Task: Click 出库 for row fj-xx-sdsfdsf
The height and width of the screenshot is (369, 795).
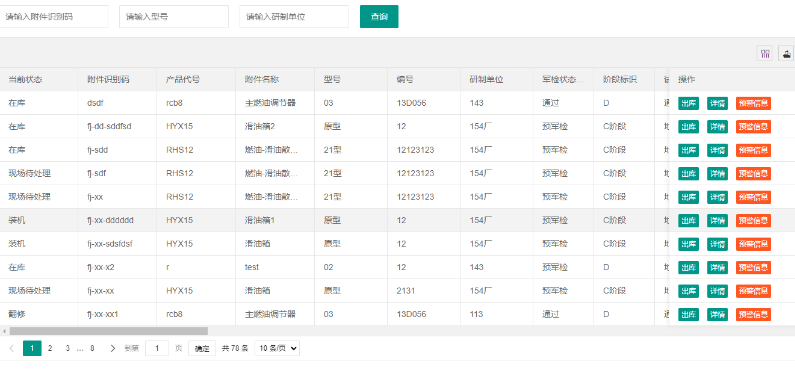Action: pos(689,244)
